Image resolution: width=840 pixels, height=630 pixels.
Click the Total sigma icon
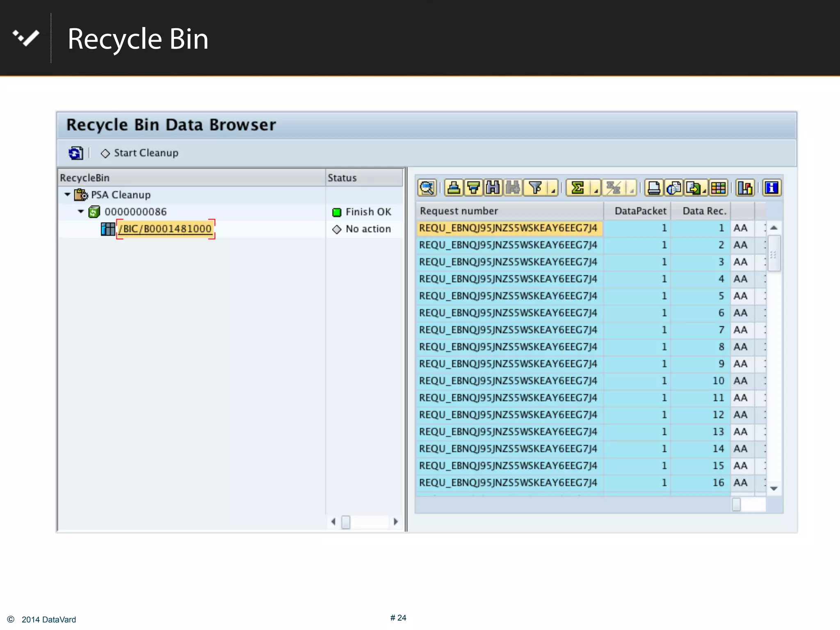(x=577, y=188)
